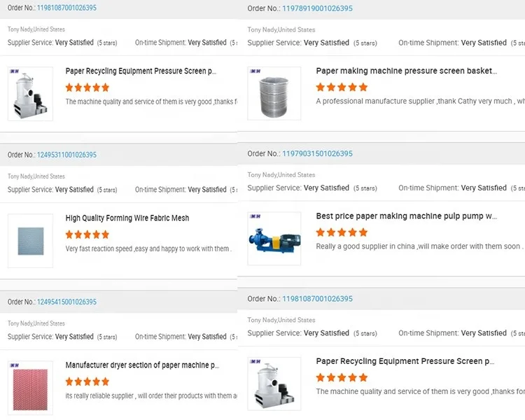Click stars beneath Manufacturer dryer section title
Screen dimensions: 525x420
click(87, 381)
